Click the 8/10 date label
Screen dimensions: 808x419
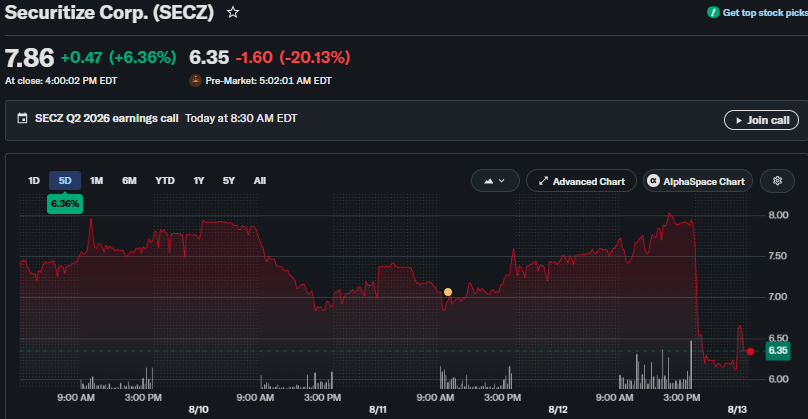198,410
